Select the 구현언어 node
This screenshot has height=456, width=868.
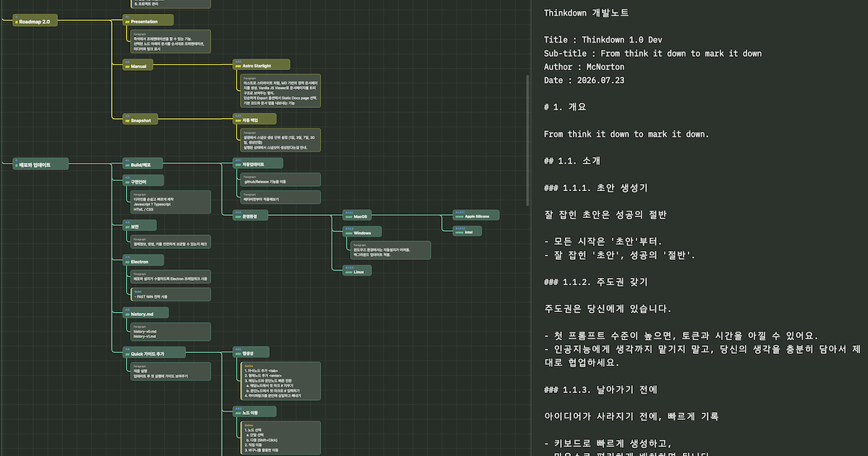(143, 180)
